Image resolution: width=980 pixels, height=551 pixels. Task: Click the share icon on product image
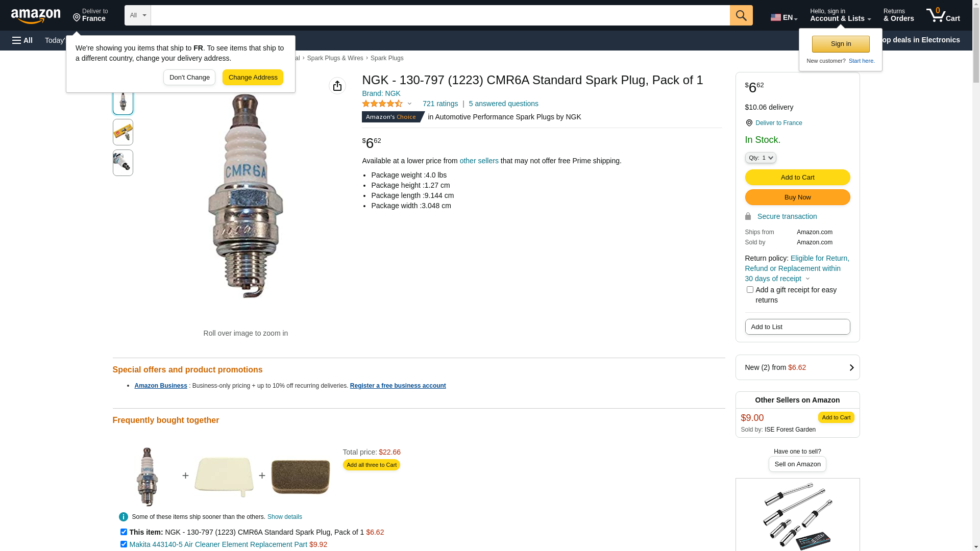click(337, 86)
